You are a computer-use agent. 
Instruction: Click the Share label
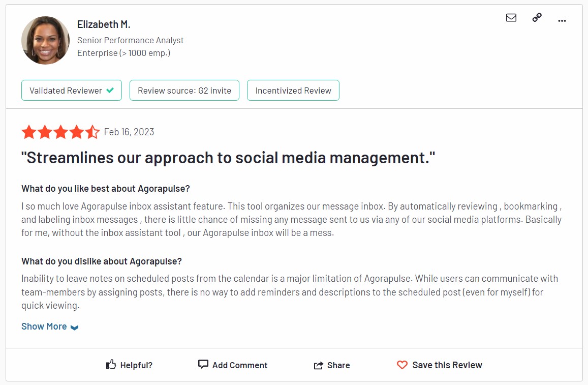coord(338,365)
